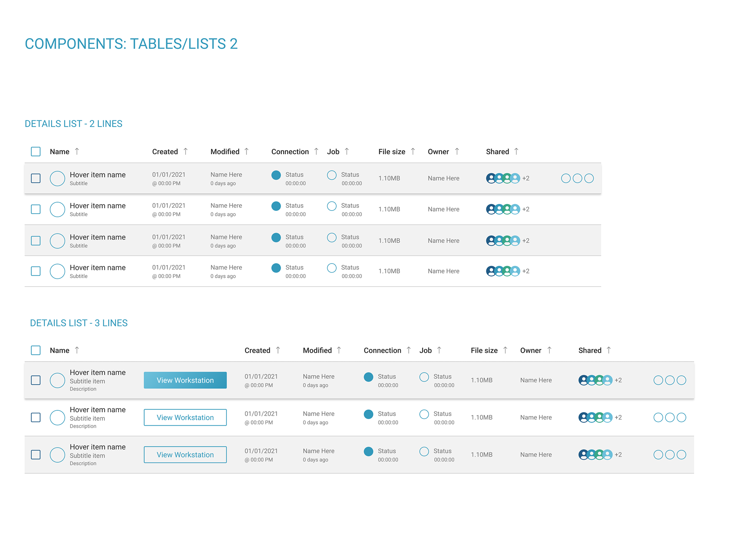Click Created column header in 2 Lines list
Screen dimensions: 756x537
click(x=165, y=152)
